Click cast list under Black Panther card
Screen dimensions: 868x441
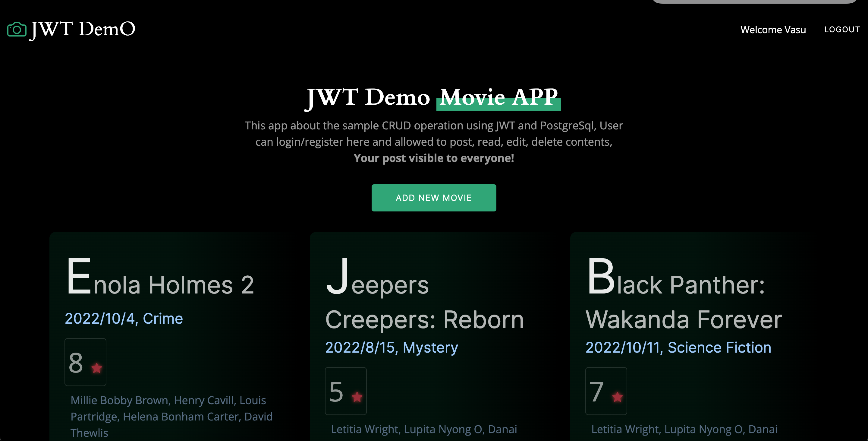pyautogui.click(x=684, y=430)
